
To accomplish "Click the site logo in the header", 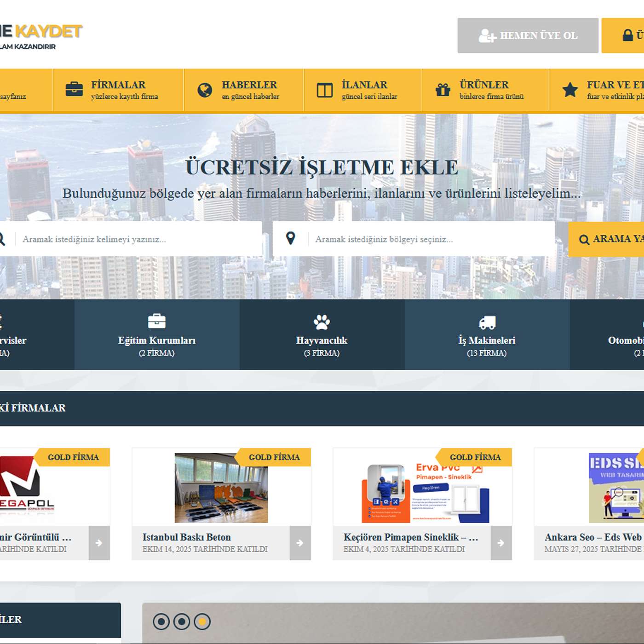I will coord(41,36).
